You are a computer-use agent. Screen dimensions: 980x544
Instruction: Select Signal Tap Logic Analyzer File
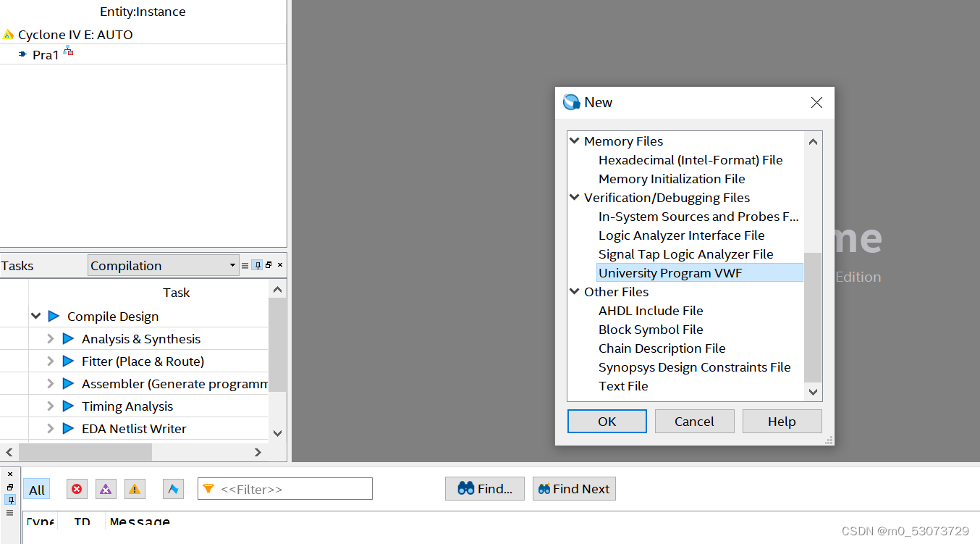coord(685,254)
